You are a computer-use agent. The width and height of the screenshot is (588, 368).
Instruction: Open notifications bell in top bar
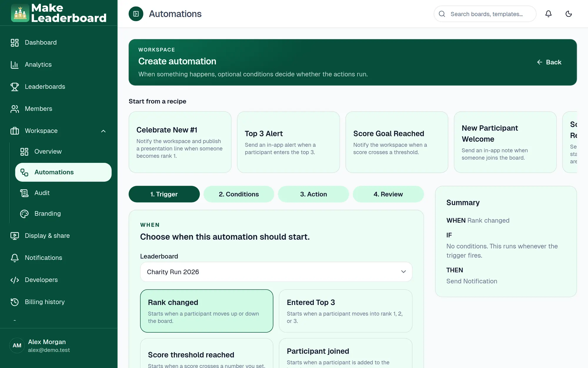click(548, 14)
